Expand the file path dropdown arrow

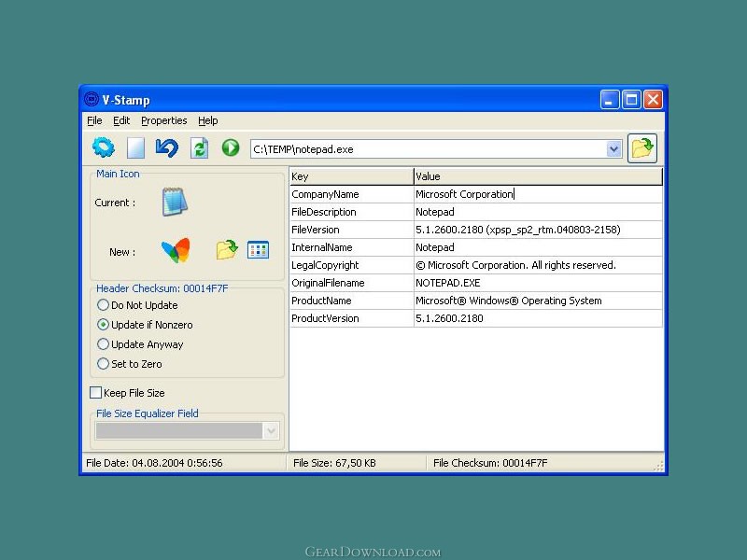(x=614, y=149)
